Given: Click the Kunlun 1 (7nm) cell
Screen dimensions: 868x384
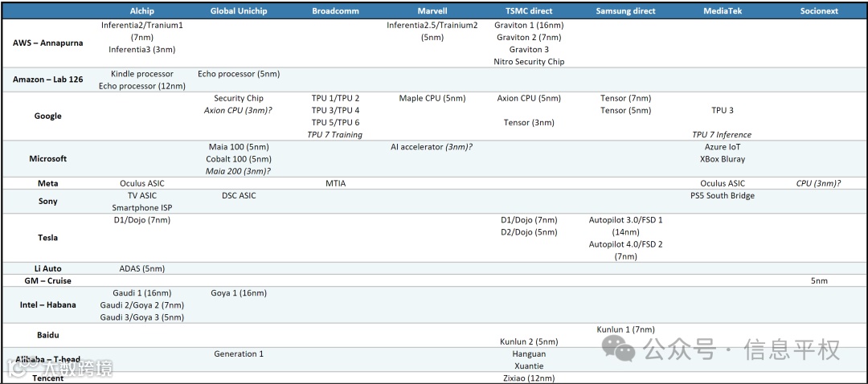Looking at the screenshot, I should coord(625,329).
